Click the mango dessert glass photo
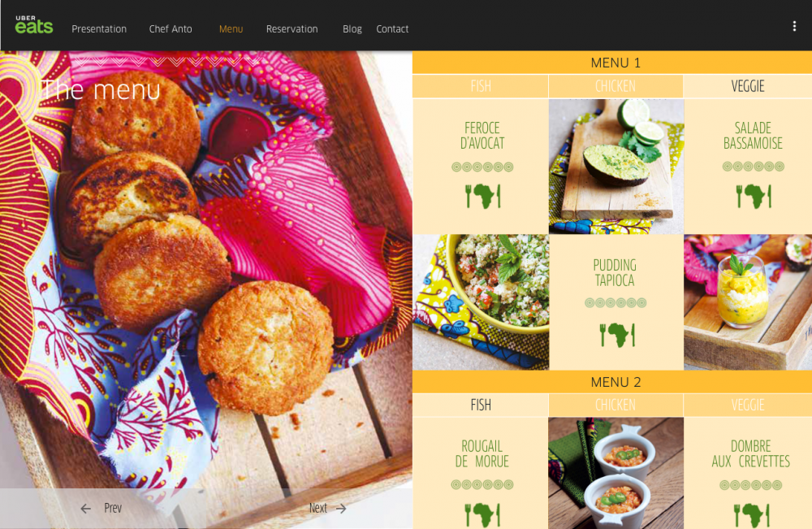This screenshot has height=529, width=812. pyautogui.click(x=748, y=302)
